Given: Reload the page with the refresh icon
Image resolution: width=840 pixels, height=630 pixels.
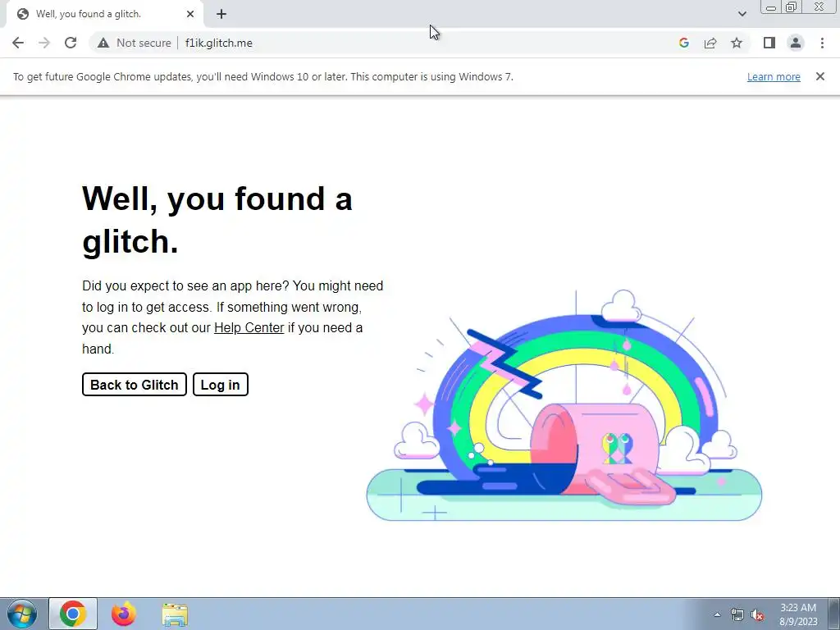Looking at the screenshot, I should click(71, 43).
